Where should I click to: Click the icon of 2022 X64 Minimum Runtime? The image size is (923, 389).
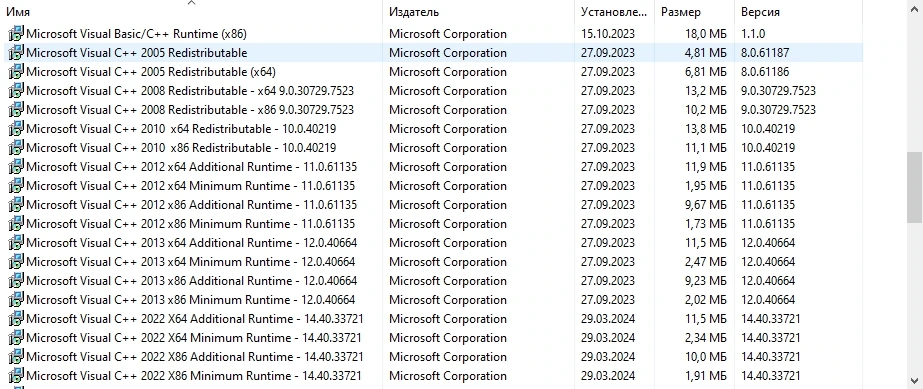coord(16,338)
